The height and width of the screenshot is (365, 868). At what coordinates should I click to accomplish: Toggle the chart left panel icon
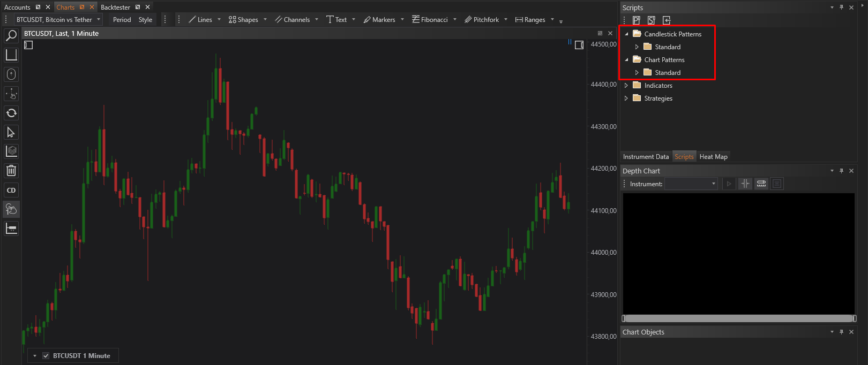pos(28,45)
